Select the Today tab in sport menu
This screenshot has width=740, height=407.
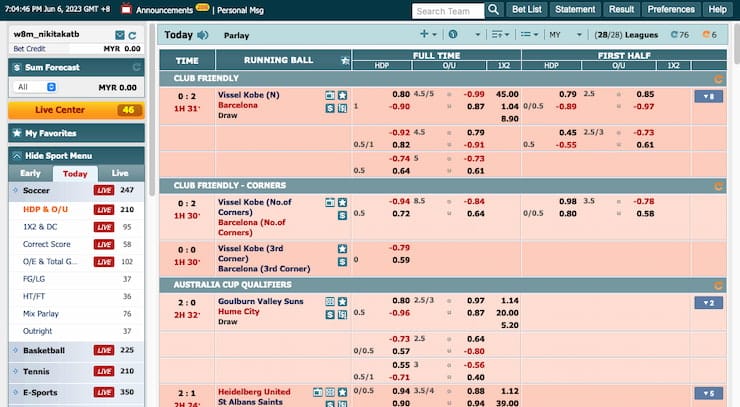pos(75,174)
